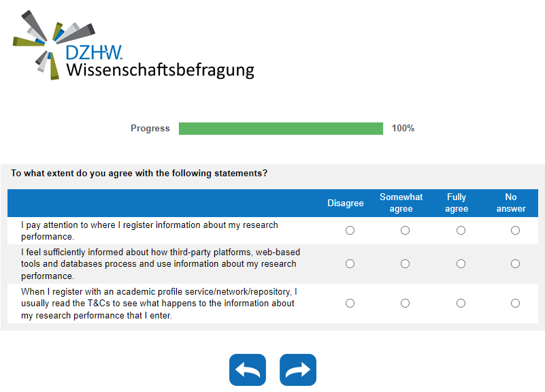Select Disagree for reading the T&Cs

point(350,303)
